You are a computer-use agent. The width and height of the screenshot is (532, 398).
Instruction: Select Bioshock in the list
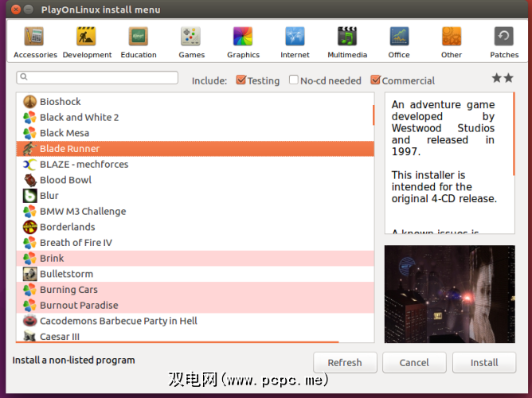point(195,101)
